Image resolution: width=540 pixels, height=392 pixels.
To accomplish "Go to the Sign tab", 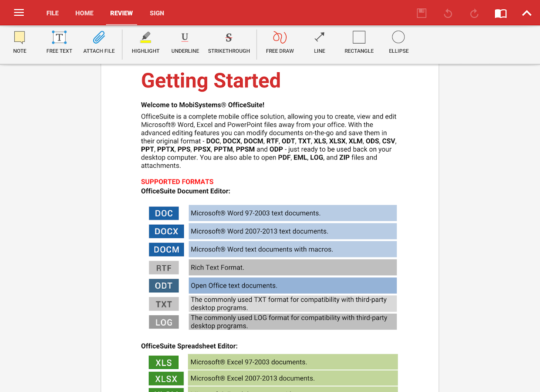I will (157, 13).
